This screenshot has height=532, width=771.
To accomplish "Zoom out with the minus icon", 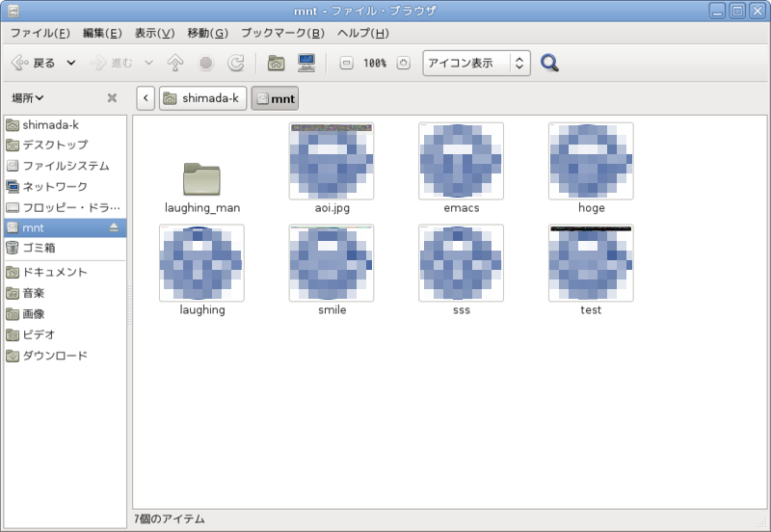I will [x=346, y=63].
